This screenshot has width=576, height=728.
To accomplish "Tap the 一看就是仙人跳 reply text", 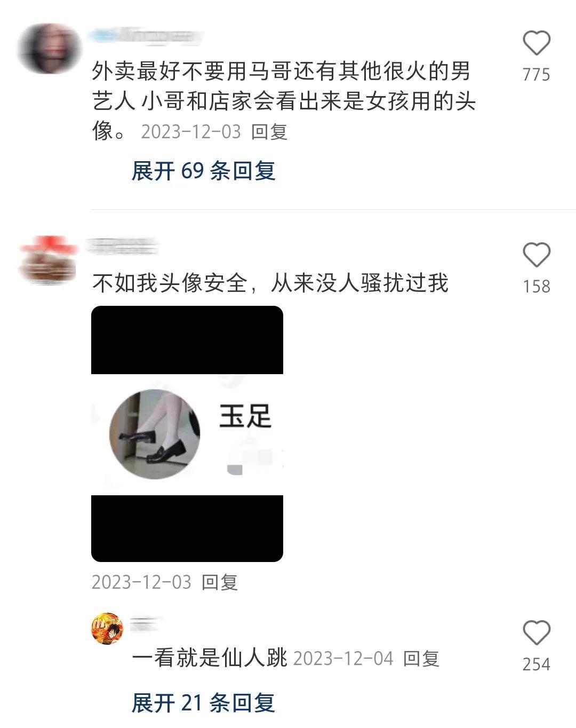I will pyautogui.click(x=210, y=658).
